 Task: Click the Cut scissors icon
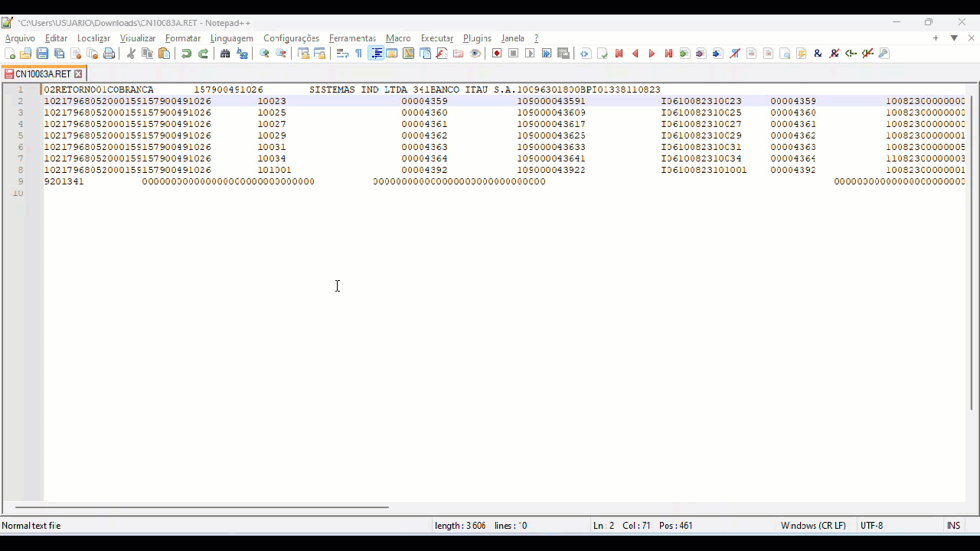[x=131, y=54]
